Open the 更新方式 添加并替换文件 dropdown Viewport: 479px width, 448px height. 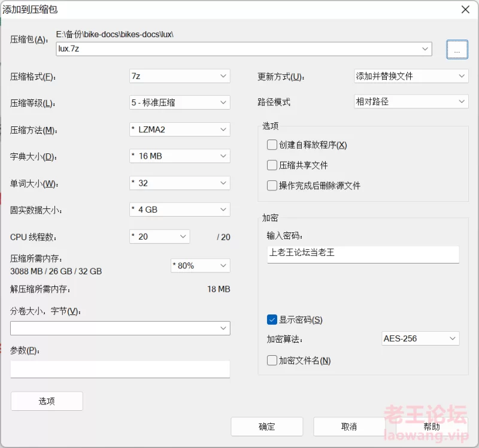(411, 76)
